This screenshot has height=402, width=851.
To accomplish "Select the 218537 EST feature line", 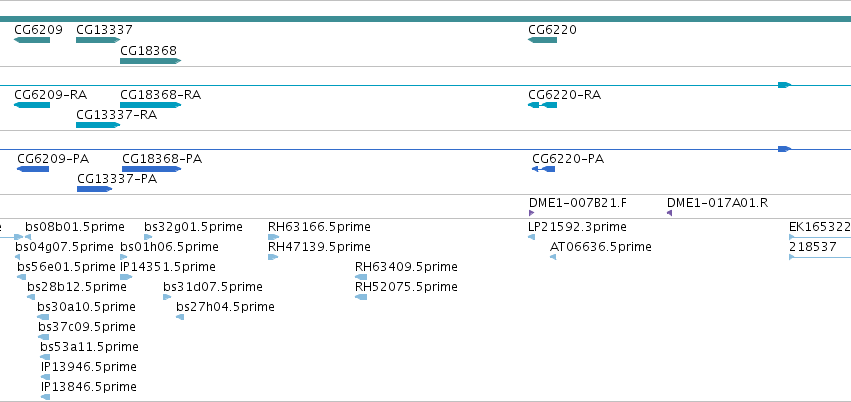I will click(820, 257).
